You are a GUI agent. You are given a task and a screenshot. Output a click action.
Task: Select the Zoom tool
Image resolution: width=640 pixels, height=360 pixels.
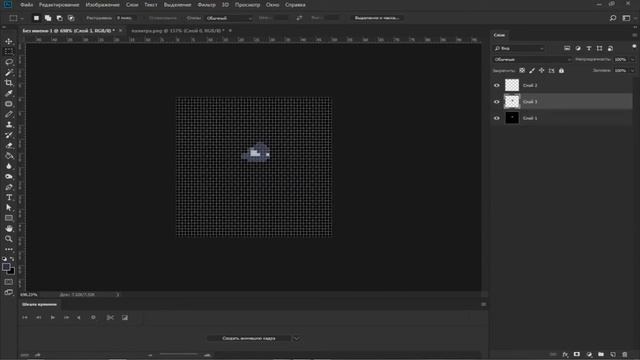tap(9, 239)
